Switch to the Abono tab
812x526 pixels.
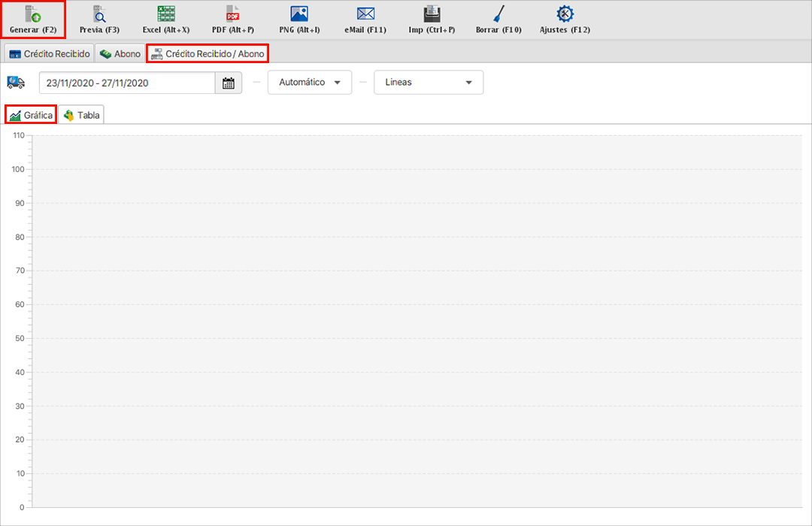pyautogui.click(x=120, y=54)
